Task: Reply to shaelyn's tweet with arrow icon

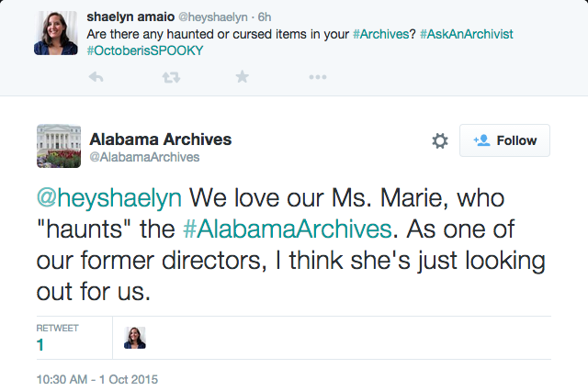Action: [x=96, y=77]
